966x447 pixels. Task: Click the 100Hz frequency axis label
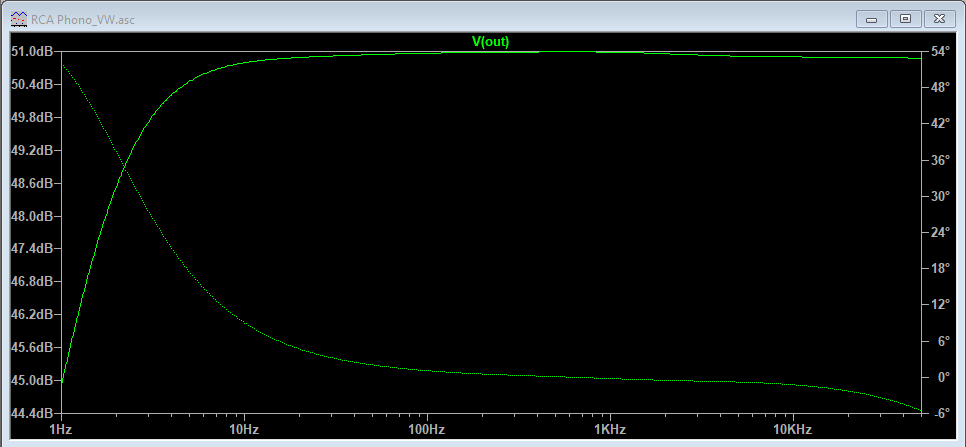427,429
